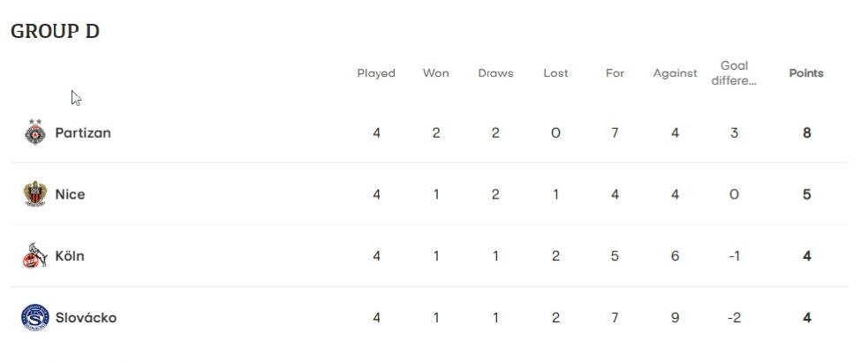Click the Slovácko club crest icon
The width and height of the screenshot is (868, 363).
pos(34,318)
